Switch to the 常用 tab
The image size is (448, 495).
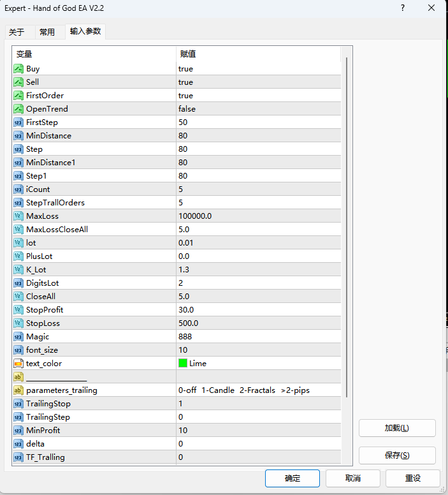point(47,32)
